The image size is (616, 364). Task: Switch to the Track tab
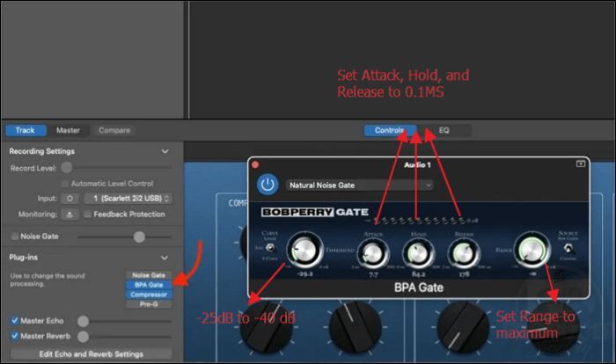[26, 130]
